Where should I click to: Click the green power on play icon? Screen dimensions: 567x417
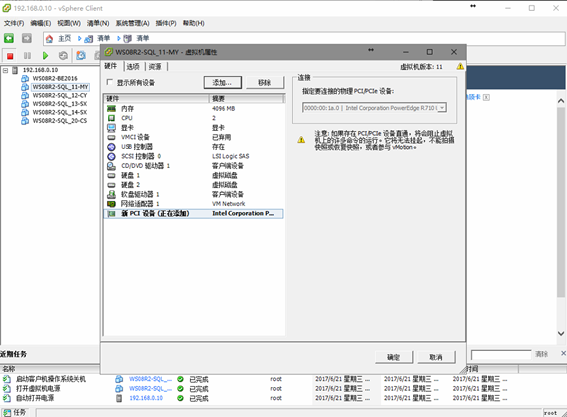[45, 56]
